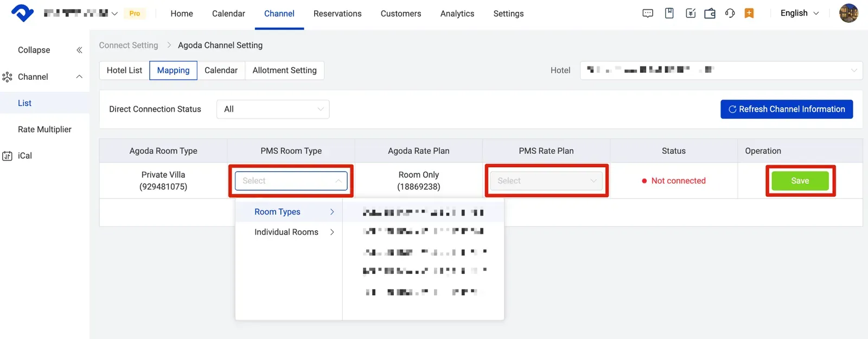Click the Agoda Room Type column header
The height and width of the screenshot is (339, 868).
pyautogui.click(x=163, y=151)
